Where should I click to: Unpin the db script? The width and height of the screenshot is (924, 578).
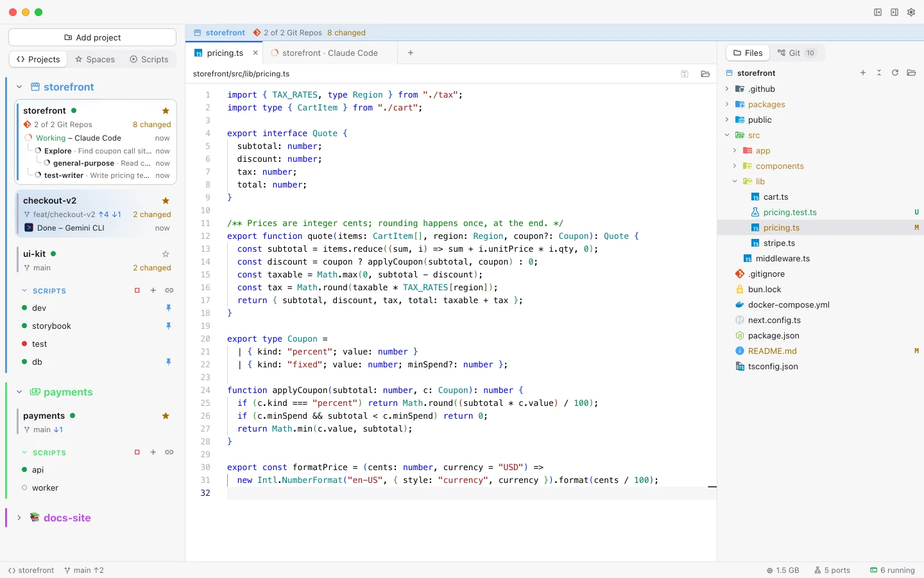[169, 362]
